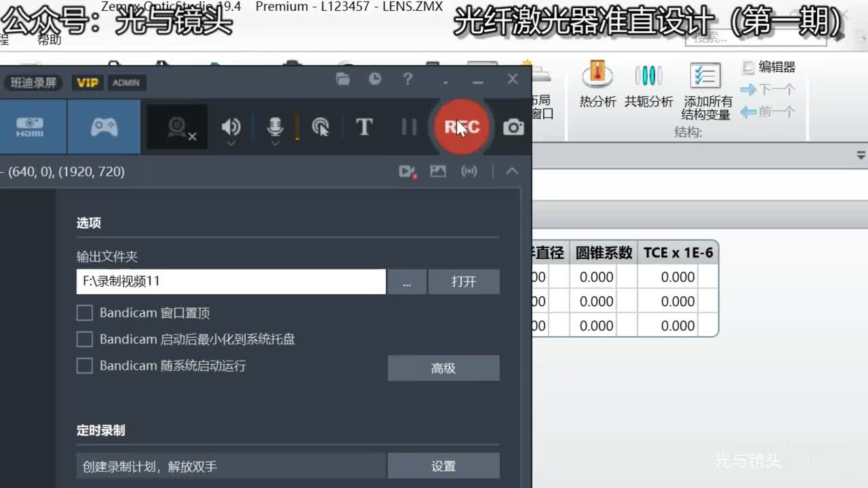Open the 编辑器 configuration editor
Image resolution: width=868 pixels, height=488 pixels.
(x=769, y=67)
